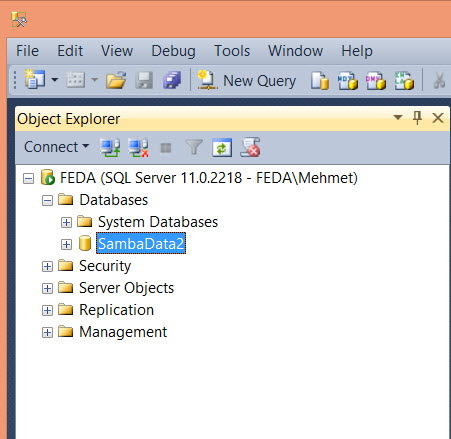Open the Tools menu
Image resolution: width=451 pixels, height=439 pixels.
(x=232, y=51)
